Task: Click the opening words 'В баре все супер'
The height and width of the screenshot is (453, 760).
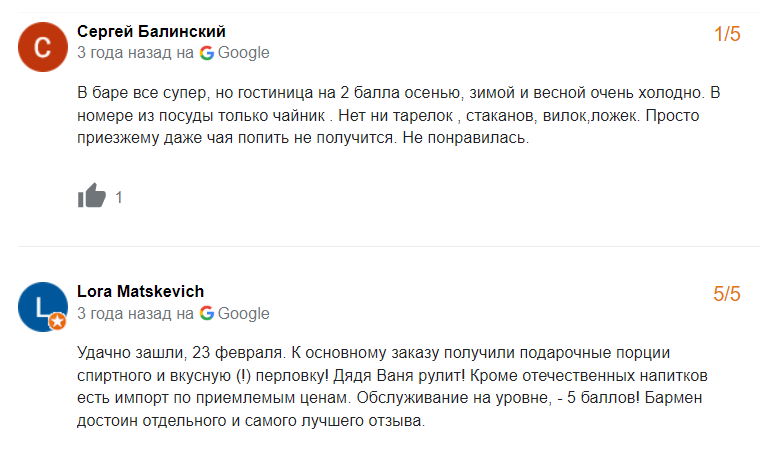Action: click(x=135, y=93)
